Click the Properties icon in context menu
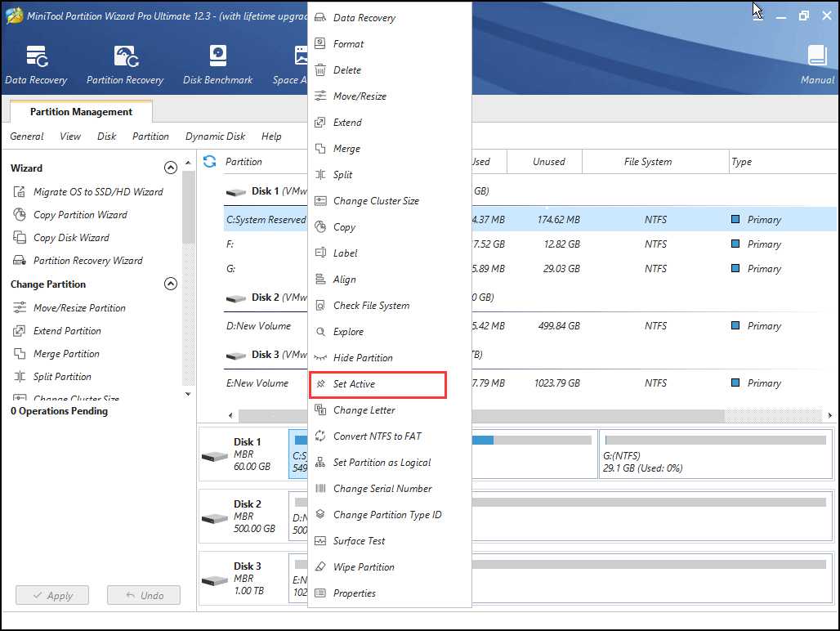 [319, 593]
